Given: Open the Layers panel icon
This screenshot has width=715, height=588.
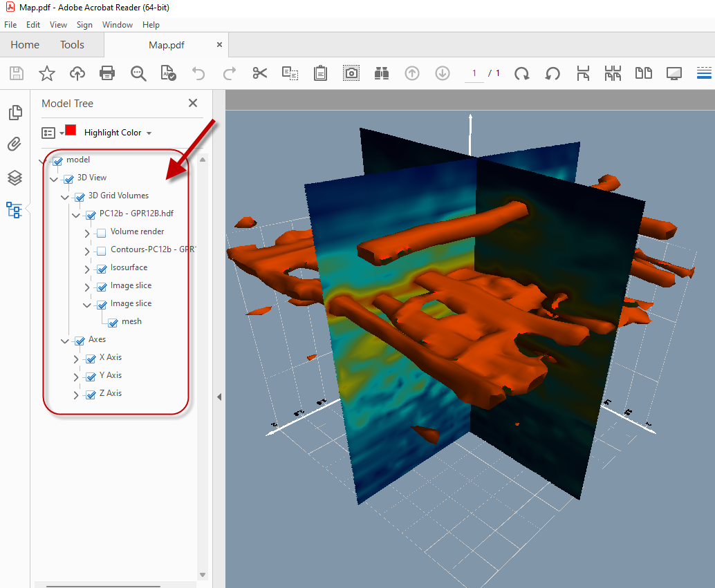Looking at the screenshot, I should pos(15,178).
